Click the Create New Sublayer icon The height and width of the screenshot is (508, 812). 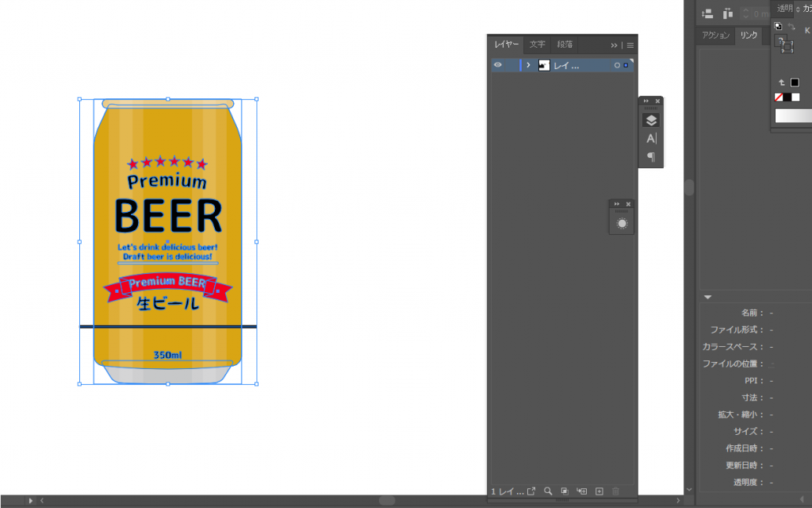(582, 491)
